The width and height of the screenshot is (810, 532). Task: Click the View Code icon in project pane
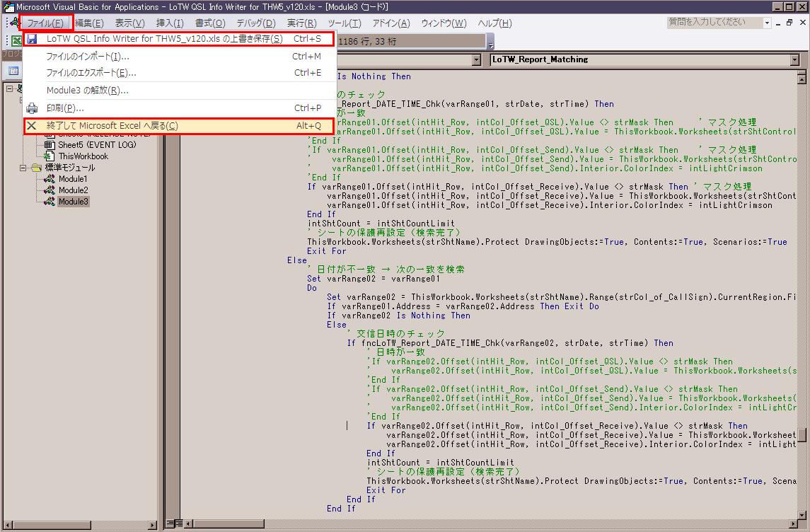click(13, 70)
